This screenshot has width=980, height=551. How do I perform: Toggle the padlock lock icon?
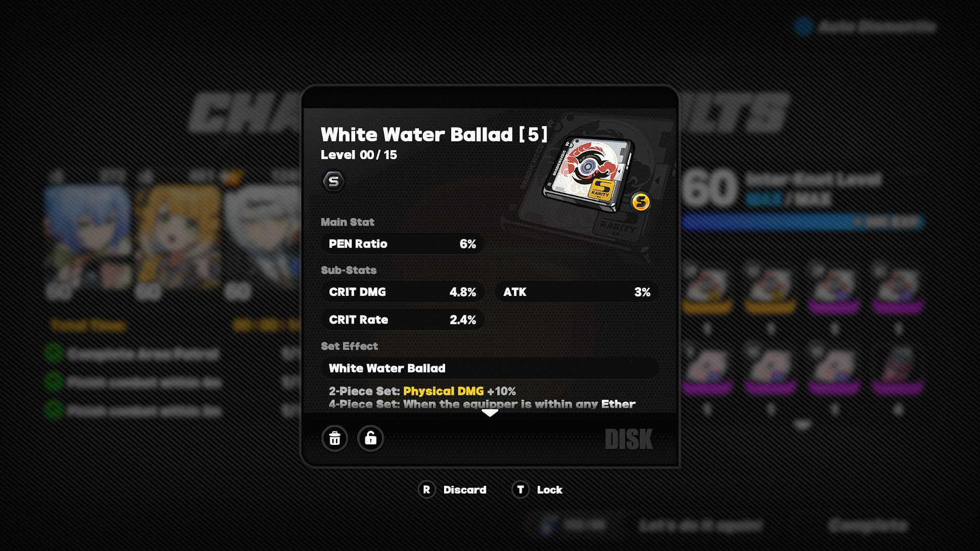pos(371,438)
